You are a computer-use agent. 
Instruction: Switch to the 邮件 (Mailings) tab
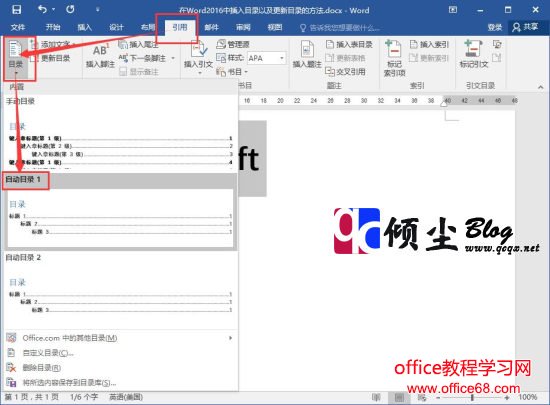[212, 27]
